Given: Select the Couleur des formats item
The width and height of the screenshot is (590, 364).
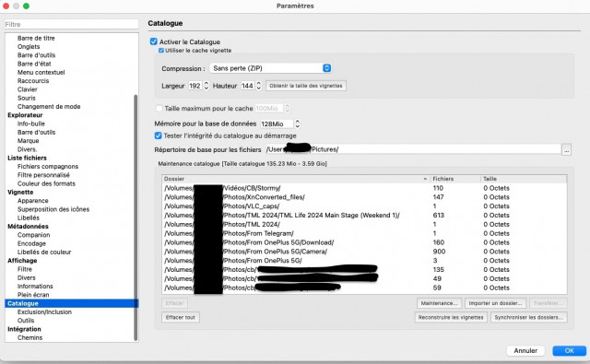Looking at the screenshot, I should (46, 183).
